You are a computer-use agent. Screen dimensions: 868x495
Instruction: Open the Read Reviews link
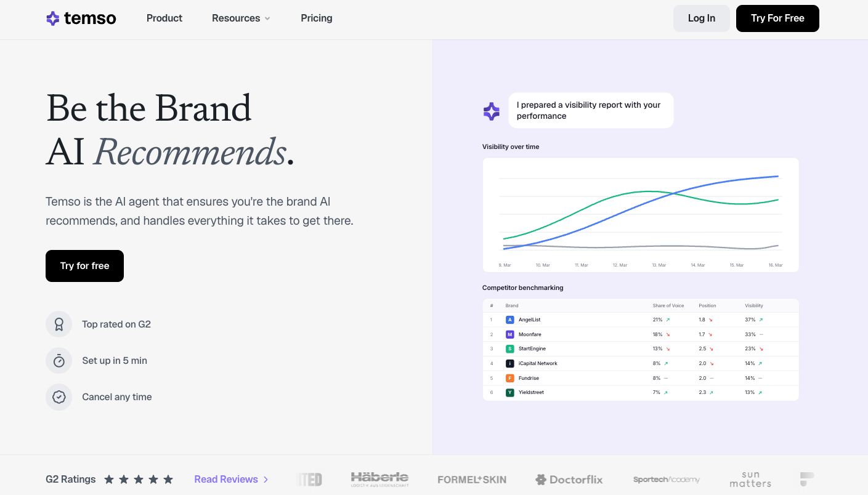pos(226,480)
